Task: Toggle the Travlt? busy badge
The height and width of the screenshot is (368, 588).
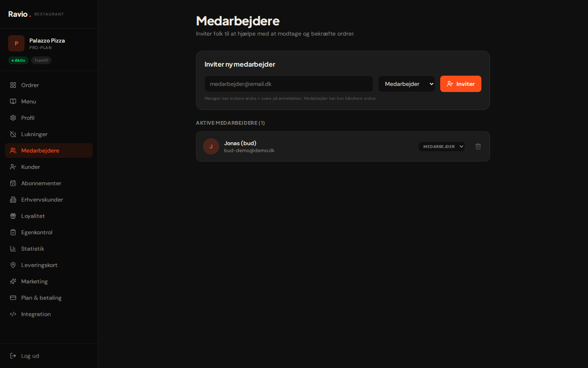Action: click(41, 60)
